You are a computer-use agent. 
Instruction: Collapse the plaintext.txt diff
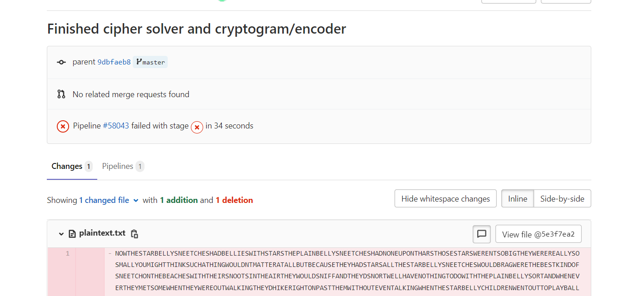tap(61, 234)
